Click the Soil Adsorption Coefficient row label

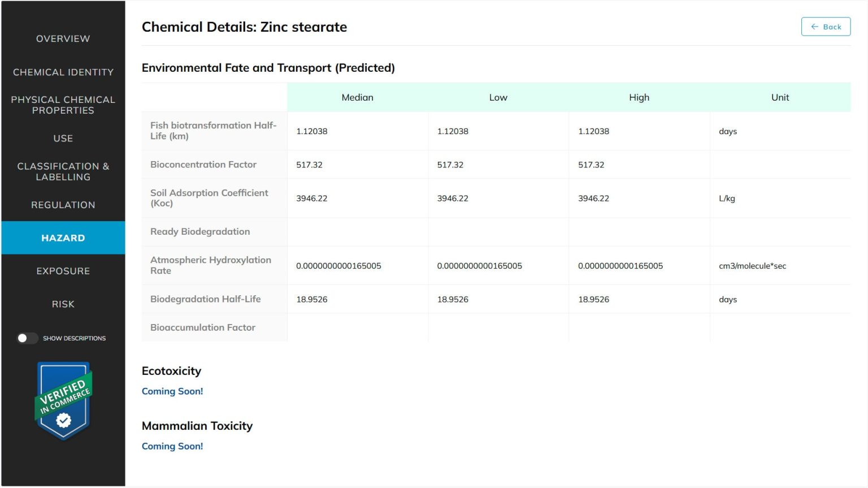(209, 198)
